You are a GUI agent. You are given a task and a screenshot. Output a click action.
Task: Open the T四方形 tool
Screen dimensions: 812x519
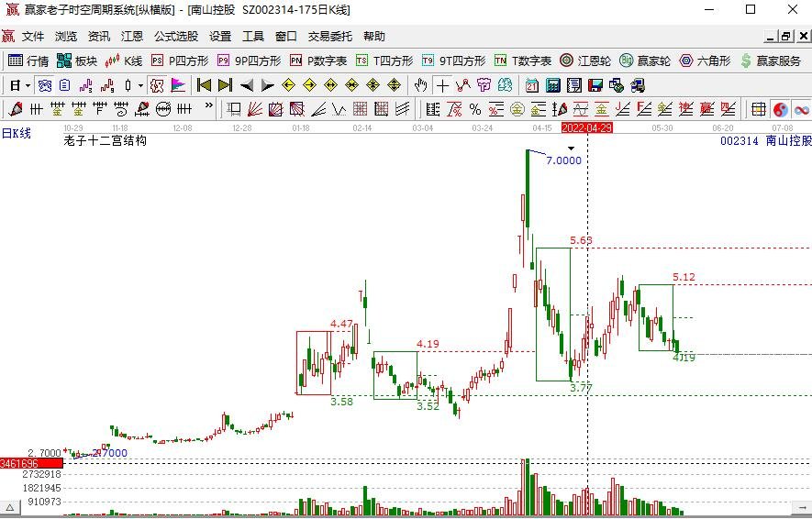click(384, 61)
